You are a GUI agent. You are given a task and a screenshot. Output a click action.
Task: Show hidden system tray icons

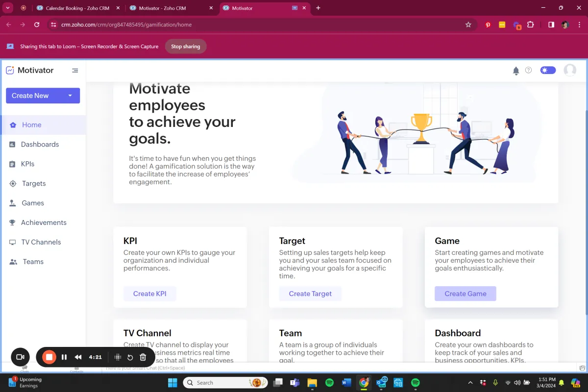pyautogui.click(x=470, y=383)
